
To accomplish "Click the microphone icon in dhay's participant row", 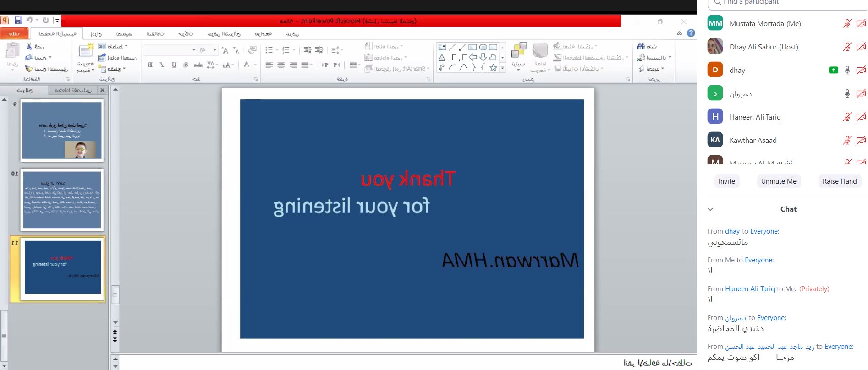I will click(847, 70).
